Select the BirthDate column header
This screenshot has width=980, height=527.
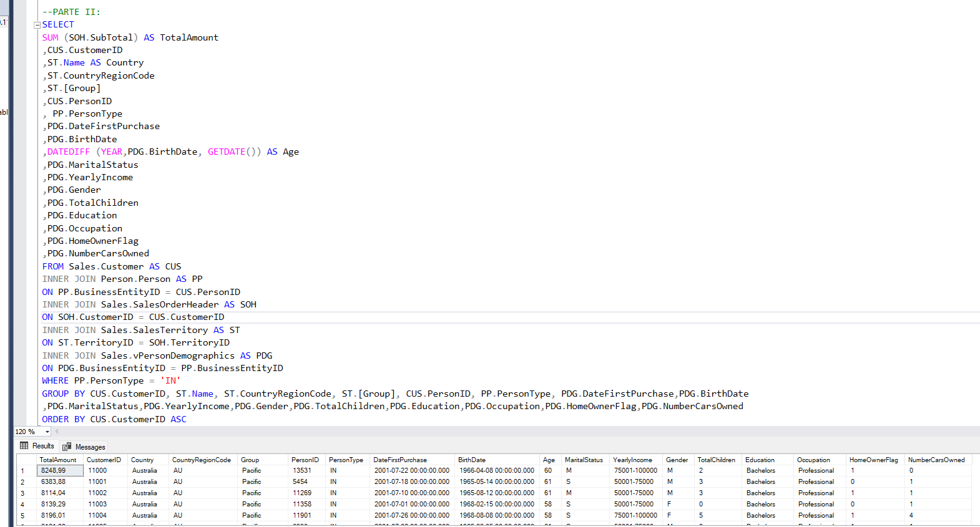point(497,460)
